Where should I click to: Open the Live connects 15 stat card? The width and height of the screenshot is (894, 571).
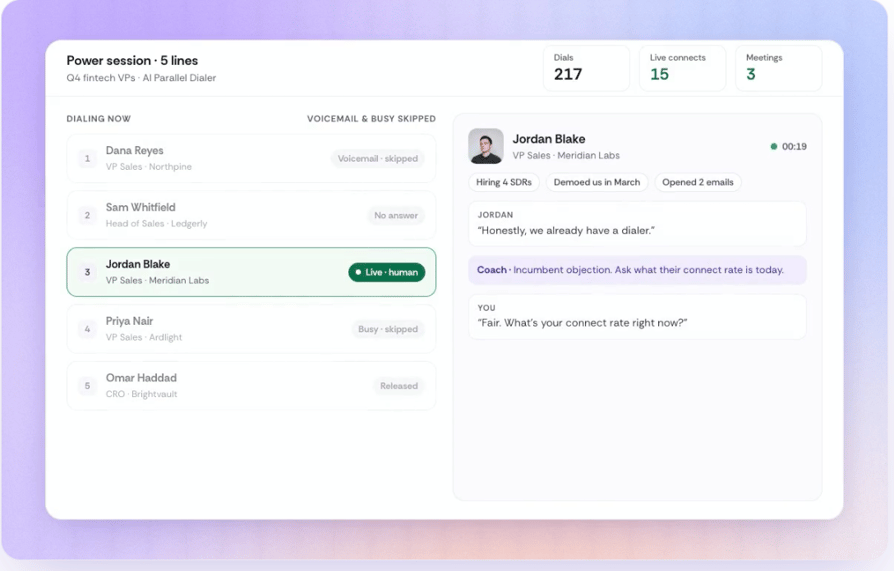[x=682, y=68]
